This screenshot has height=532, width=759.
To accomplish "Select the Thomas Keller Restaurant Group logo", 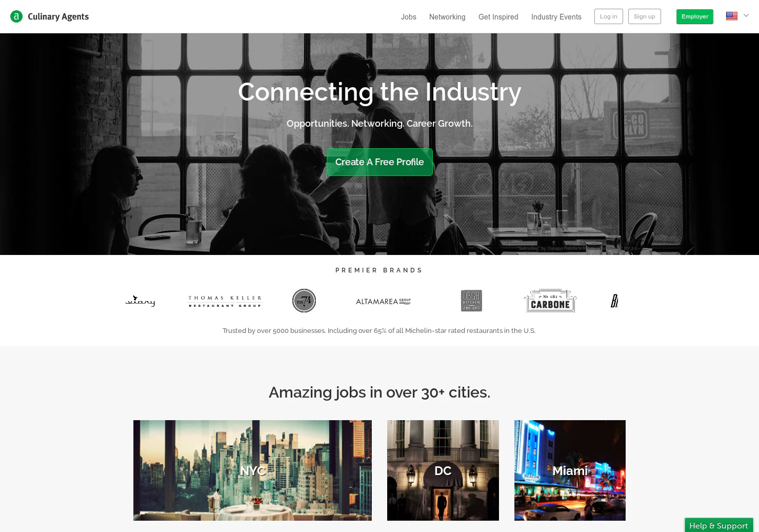I will (225, 301).
